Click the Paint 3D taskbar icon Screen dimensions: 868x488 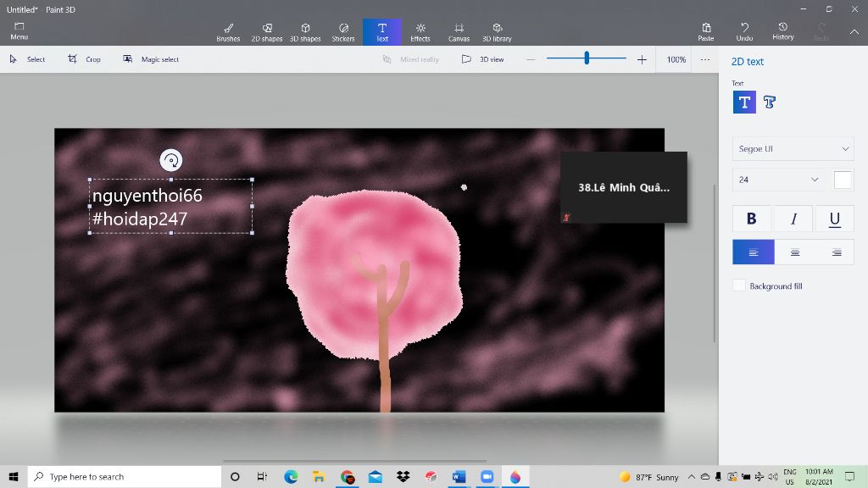click(515, 476)
